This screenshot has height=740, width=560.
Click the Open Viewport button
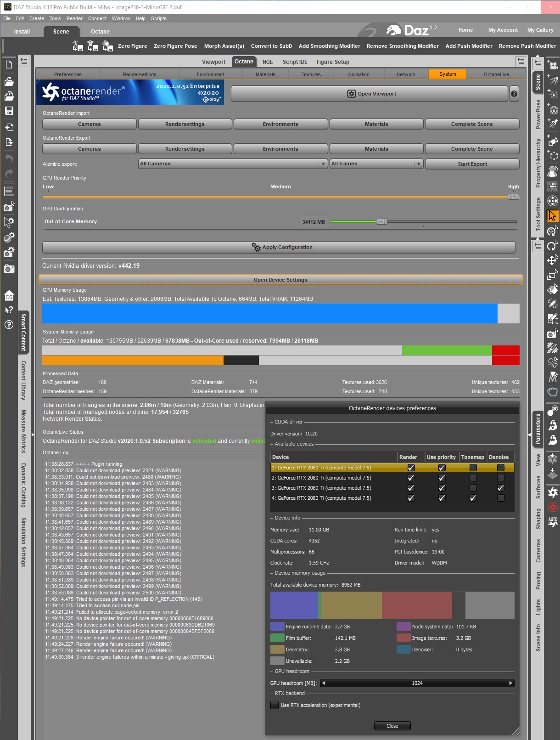point(369,94)
